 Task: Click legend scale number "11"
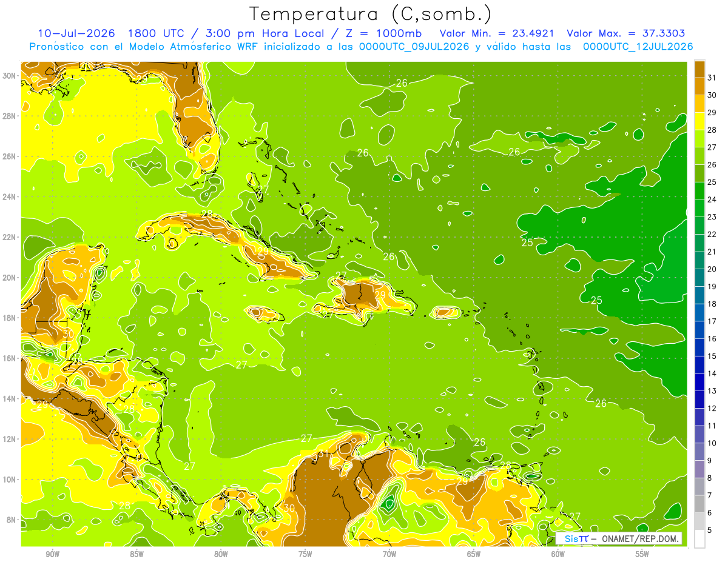[x=712, y=426]
